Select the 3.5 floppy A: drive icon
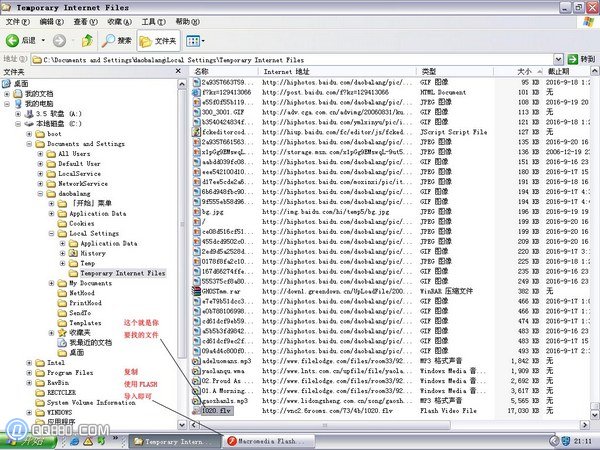 [x=29, y=114]
